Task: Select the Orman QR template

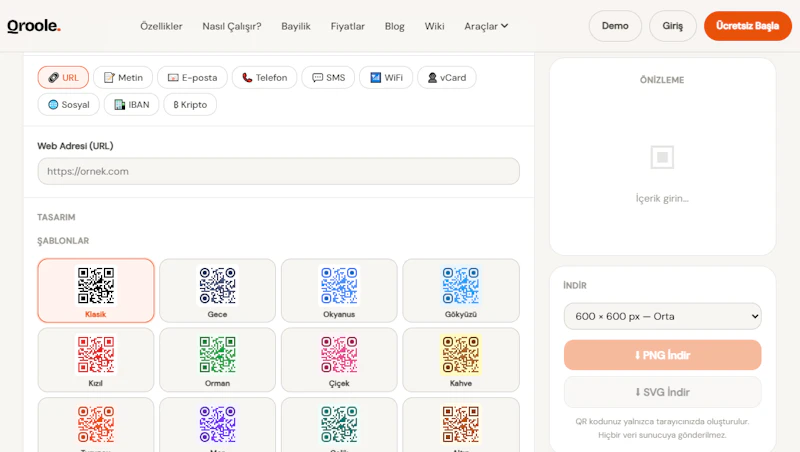Action: tap(217, 360)
